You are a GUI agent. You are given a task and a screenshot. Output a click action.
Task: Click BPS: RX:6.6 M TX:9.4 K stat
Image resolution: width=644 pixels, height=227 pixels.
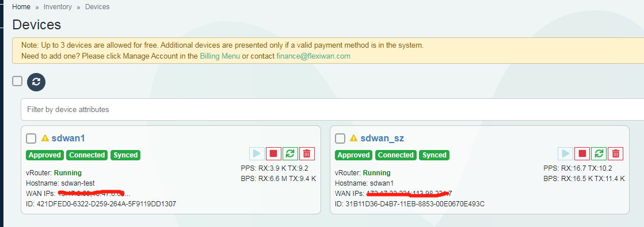(x=278, y=178)
